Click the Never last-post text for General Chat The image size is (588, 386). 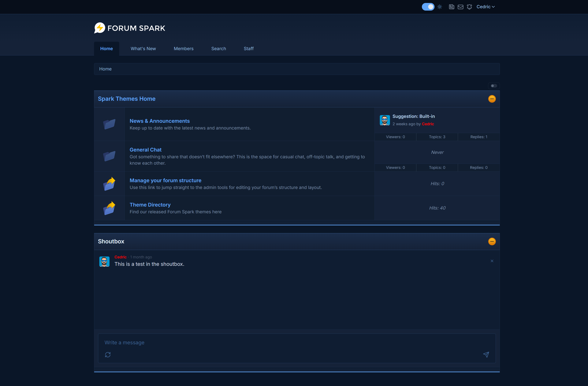click(437, 152)
